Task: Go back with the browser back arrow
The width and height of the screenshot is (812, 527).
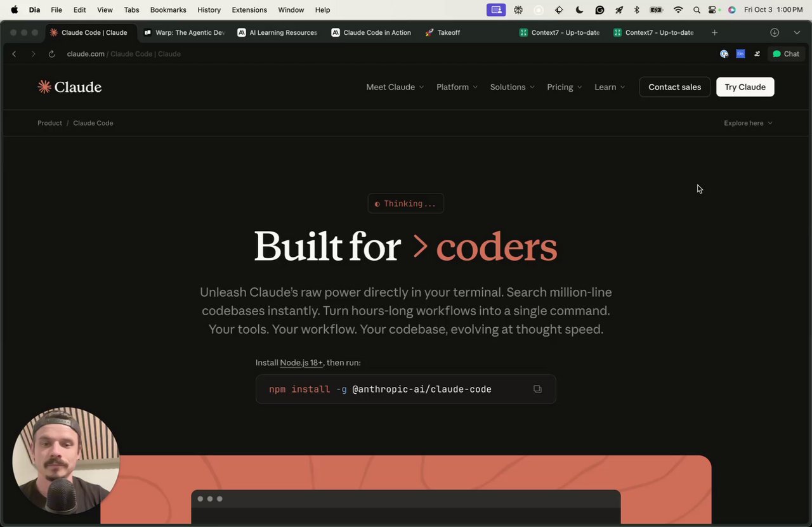Action: coord(14,54)
